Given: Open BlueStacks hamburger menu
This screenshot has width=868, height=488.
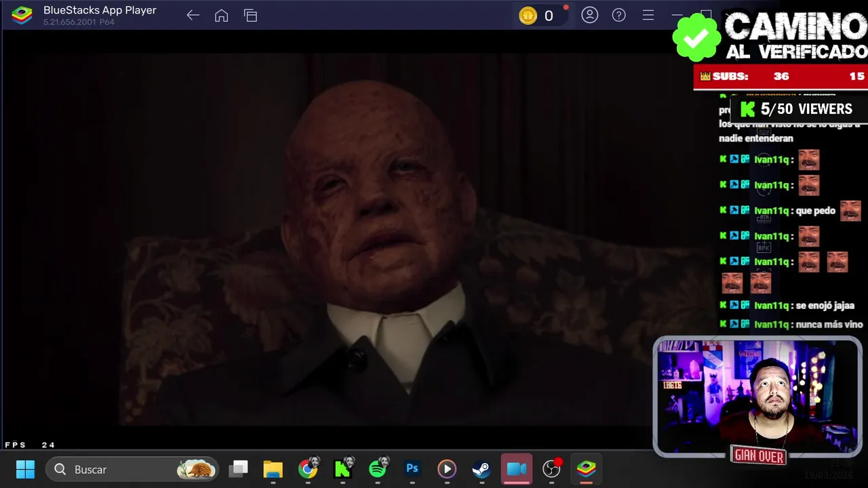Looking at the screenshot, I should [x=648, y=15].
